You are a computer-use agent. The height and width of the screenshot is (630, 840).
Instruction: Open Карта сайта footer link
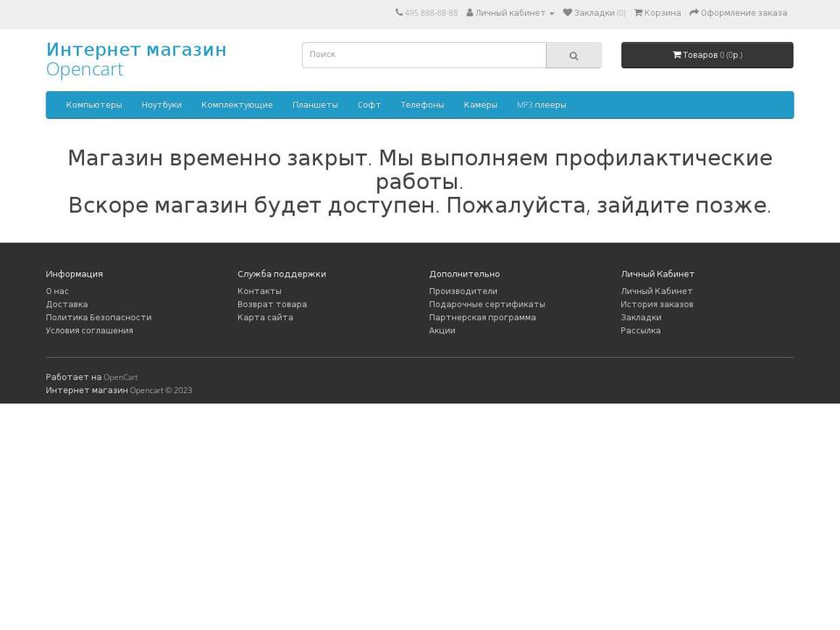tap(265, 317)
